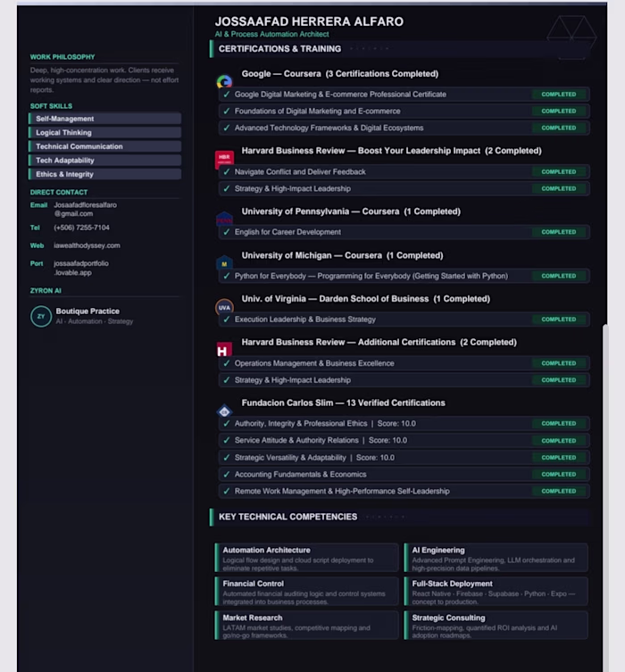Viewport: 625px width, 672px height.
Task: Click the Google logo beside Google — Coursera
Action: pos(224,81)
